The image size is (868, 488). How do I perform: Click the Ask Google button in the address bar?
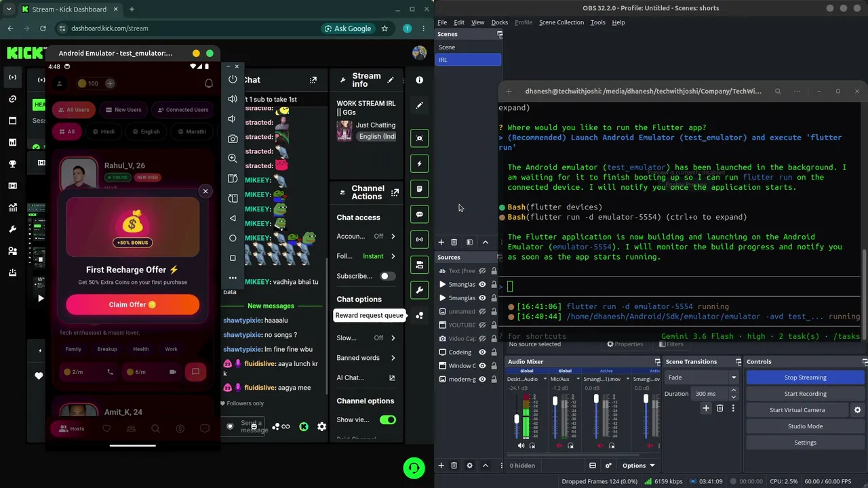348,28
